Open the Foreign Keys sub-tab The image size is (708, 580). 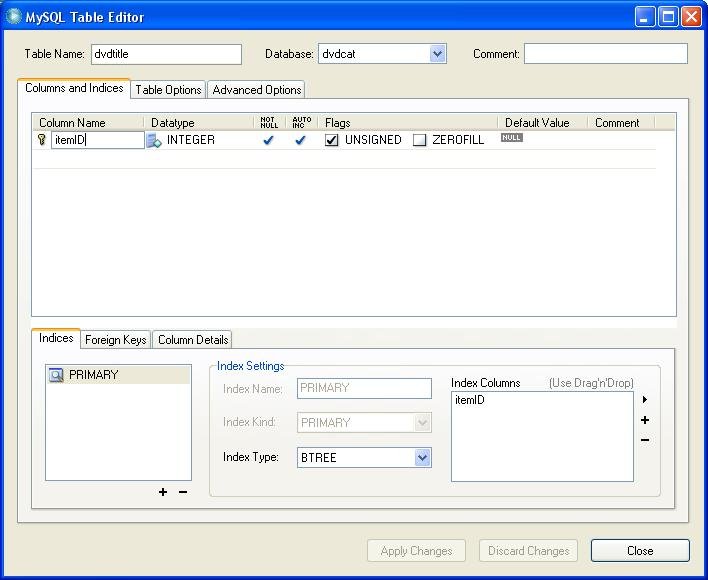point(116,340)
